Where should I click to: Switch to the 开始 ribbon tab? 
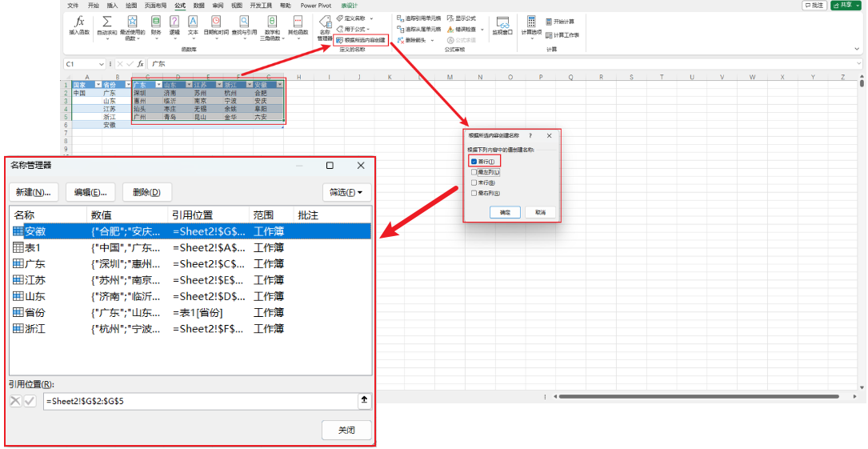tap(94, 6)
